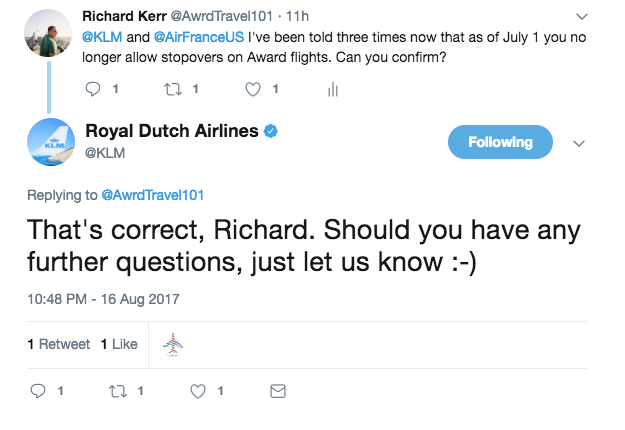Screen dimensions: 625x430
Task: Retweet Richard Kerr's tweet
Action: (172, 89)
